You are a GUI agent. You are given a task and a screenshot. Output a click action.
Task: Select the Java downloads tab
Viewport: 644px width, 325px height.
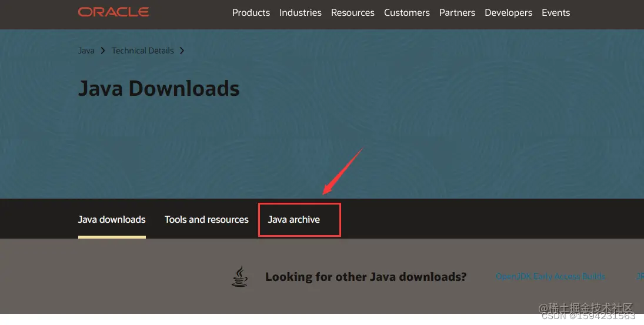pos(112,220)
